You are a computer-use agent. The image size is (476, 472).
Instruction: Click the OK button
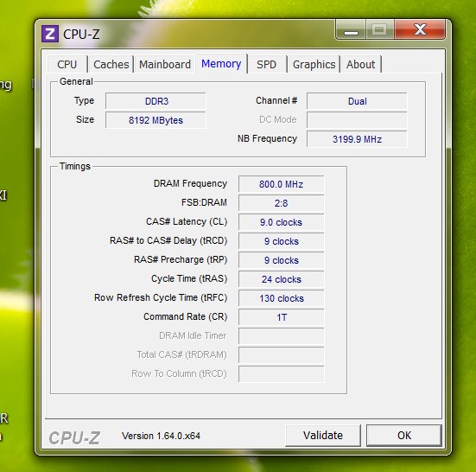(x=404, y=435)
